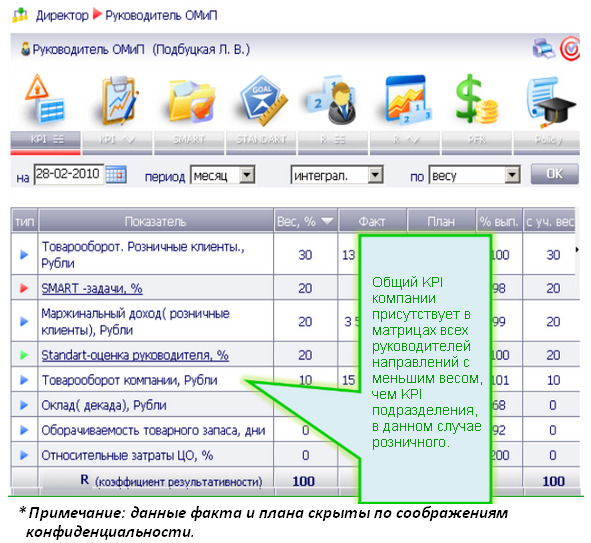Open the KPI table icon with warning sign

tap(45, 99)
